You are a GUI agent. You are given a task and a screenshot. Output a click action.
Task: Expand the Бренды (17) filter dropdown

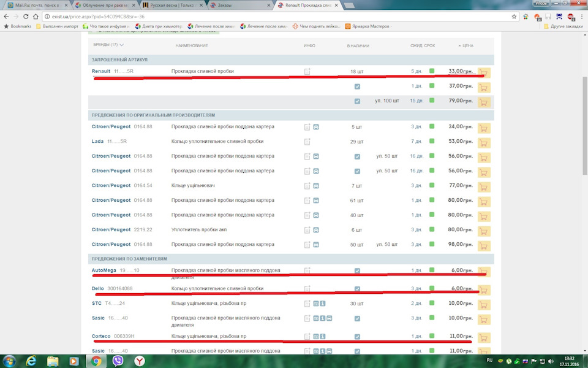coord(108,45)
